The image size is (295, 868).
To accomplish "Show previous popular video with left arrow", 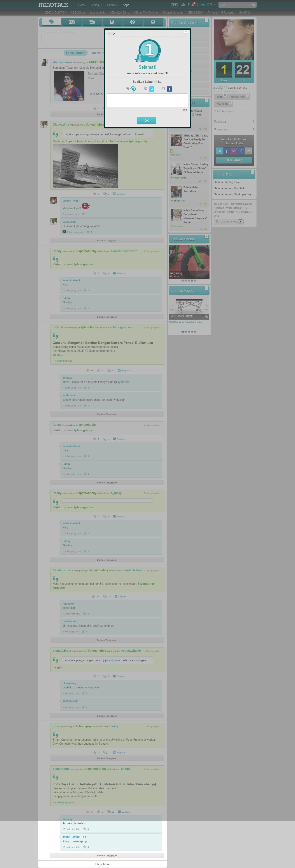I will tap(171, 307).
